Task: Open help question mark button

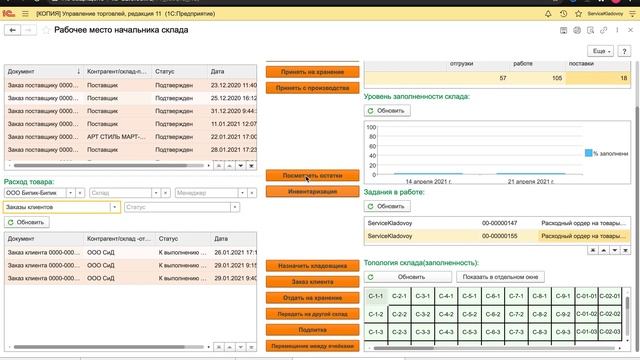Action: [x=624, y=51]
